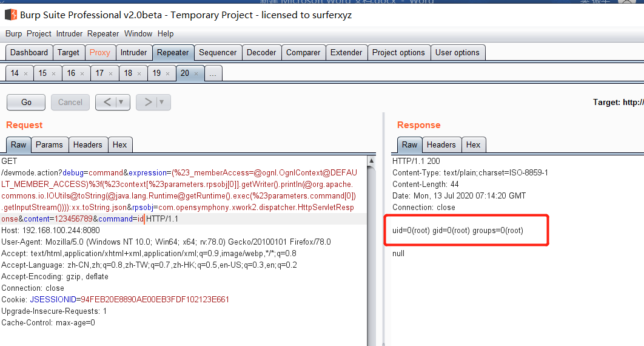Switch to the Target tab
Viewport: 644px width, 346px height.
[x=68, y=53]
